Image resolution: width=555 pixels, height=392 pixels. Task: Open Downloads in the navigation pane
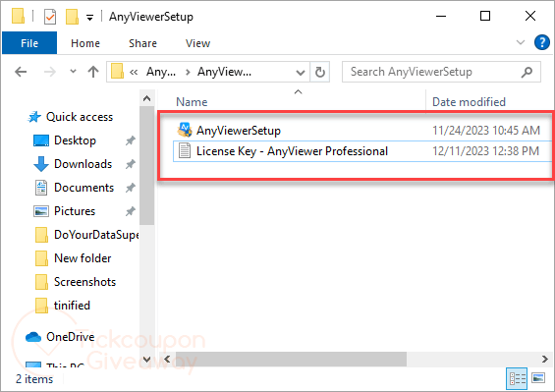click(83, 164)
